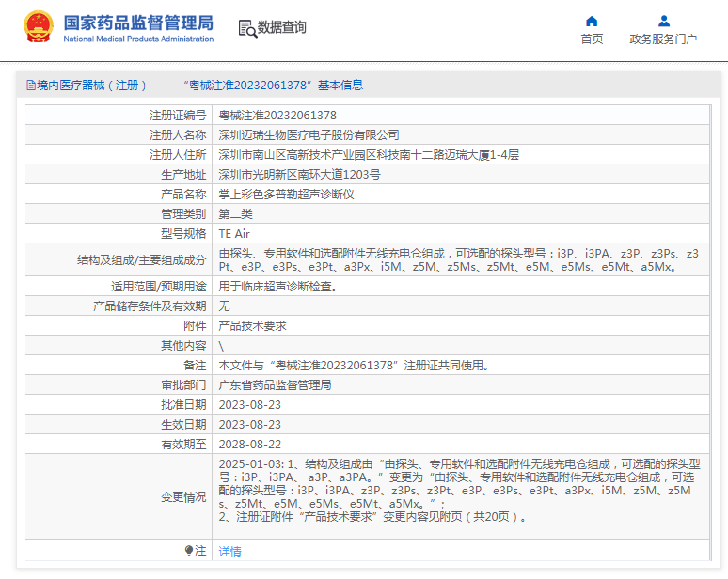The image size is (728, 579).
Task: Click the 有效期至 row label
Action: pyautogui.click(x=183, y=444)
